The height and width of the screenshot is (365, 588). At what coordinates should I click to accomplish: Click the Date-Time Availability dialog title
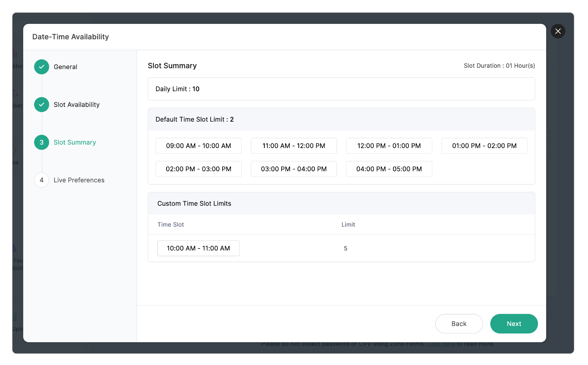pos(71,37)
